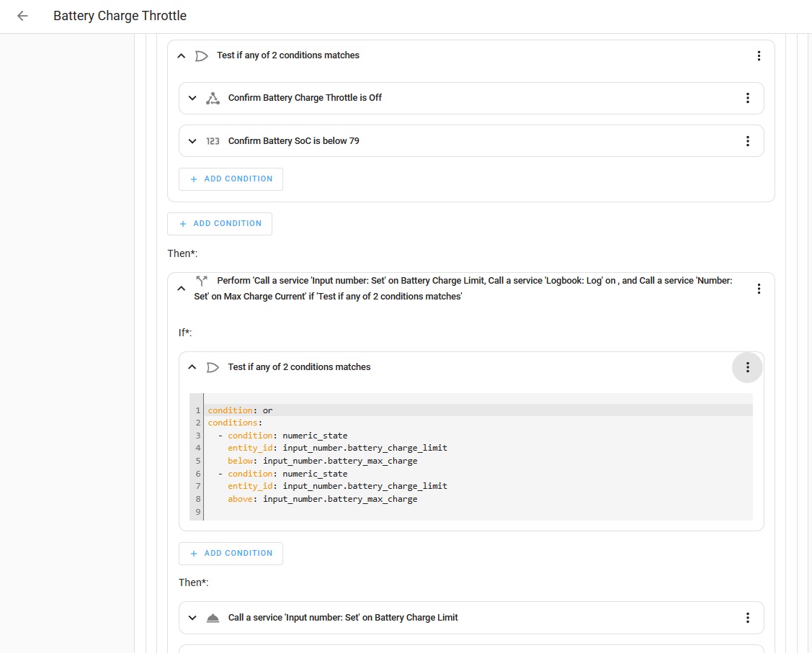Click the back arrow beside Battery Charge Throttle
Image resolution: width=812 pixels, height=653 pixels.
tap(22, 16)
